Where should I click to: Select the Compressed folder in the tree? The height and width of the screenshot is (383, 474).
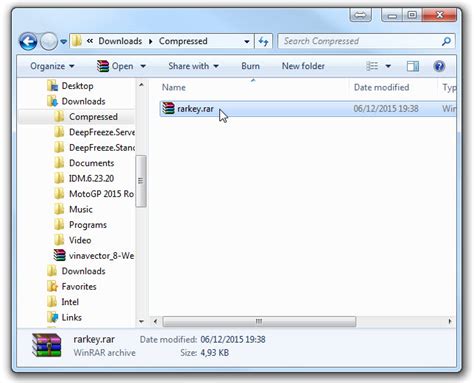tap(93, 117)
